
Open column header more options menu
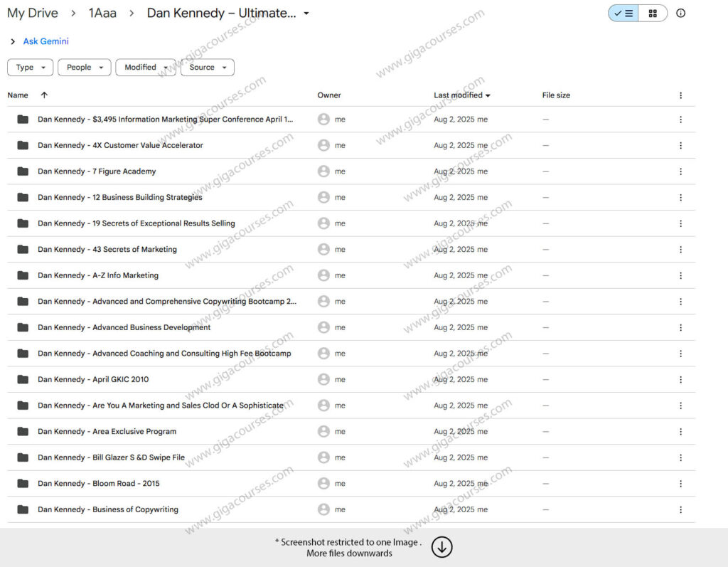coord(680,95)
